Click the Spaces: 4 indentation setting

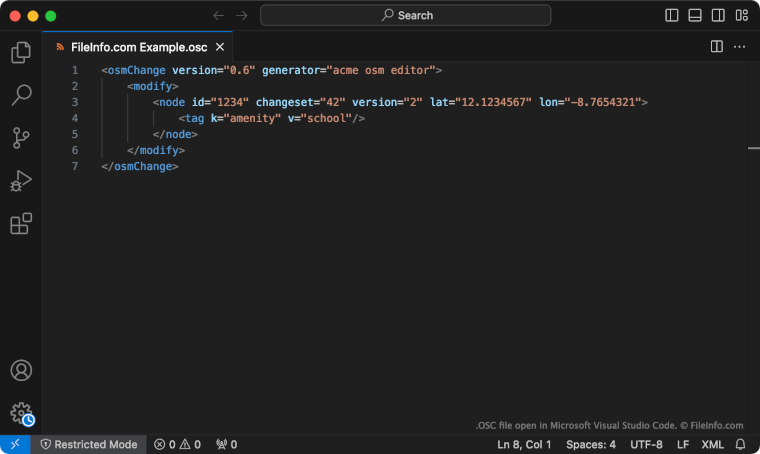[x=591, y=444]
